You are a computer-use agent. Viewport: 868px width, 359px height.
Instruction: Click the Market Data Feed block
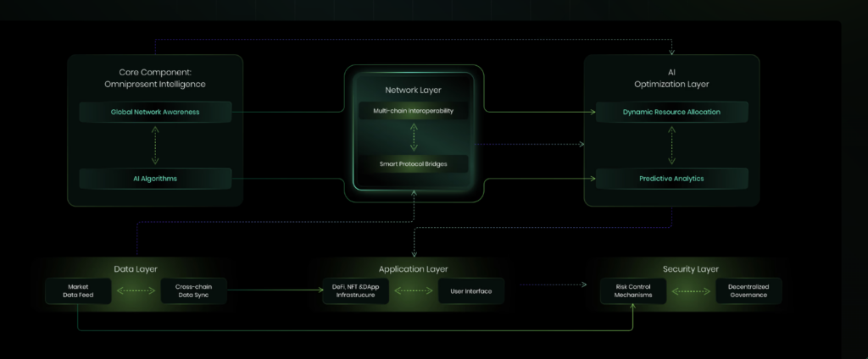tap(77, 290)
